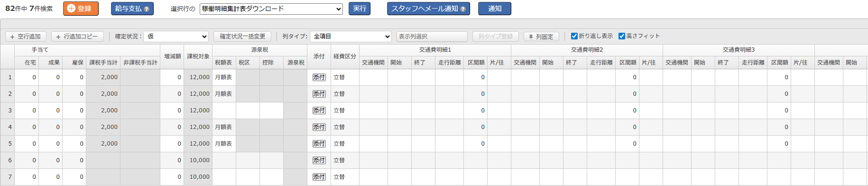The width and height of the screenshot is (868, 186).
Task: Click the disabled 列タイプ登録 button
Action: point(496,37)
